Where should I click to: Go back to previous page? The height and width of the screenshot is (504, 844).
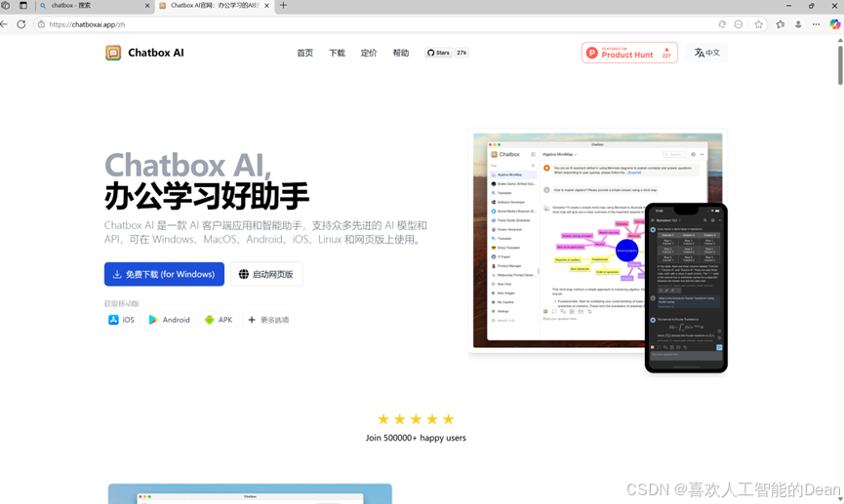pos(4,24)
